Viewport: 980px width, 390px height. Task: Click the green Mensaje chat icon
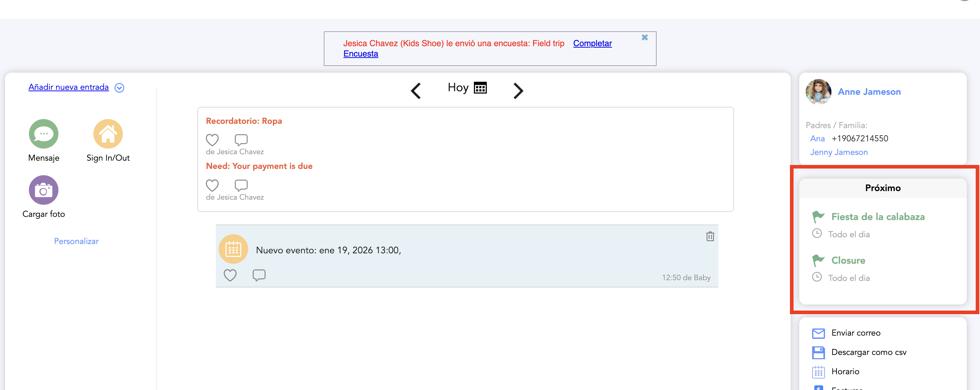tap(43, 134)
